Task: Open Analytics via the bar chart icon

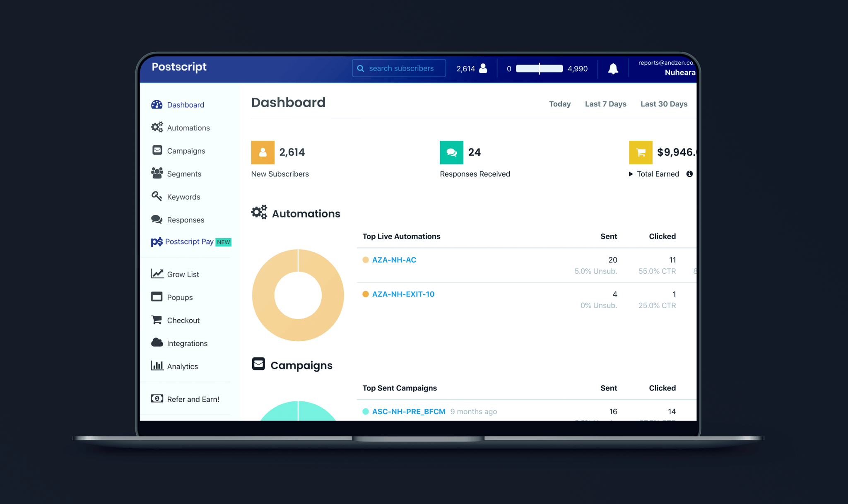Action: [x=157, y=366]
